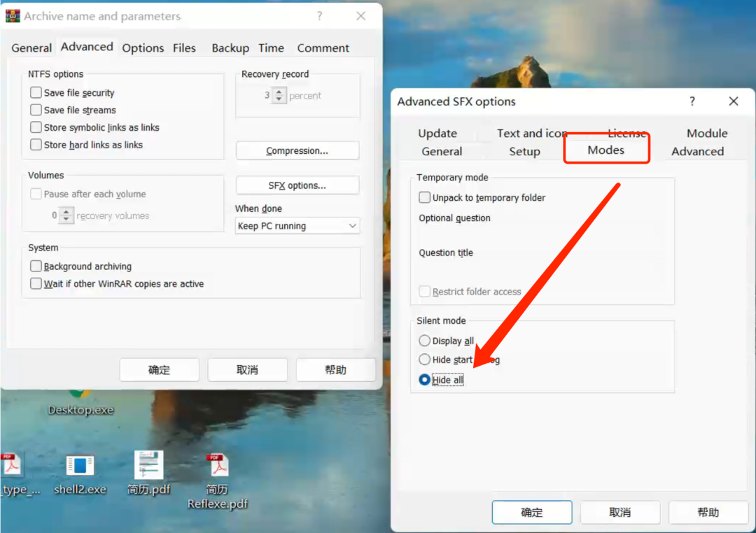Click the Recovery record percent spinner arrows
This screenshot has width=756, height=533.
point(279,95)
